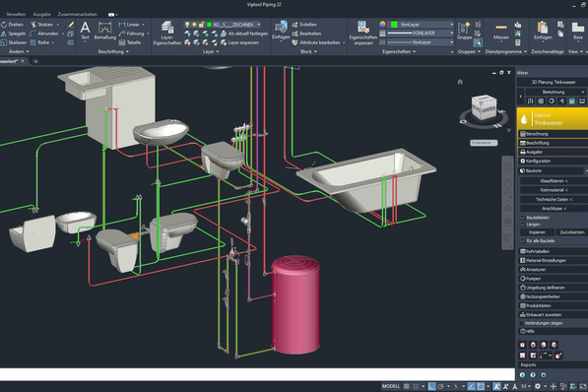Expand the Block panel arrow
Viewport: 588px width, 392px height.
[315, 52]
